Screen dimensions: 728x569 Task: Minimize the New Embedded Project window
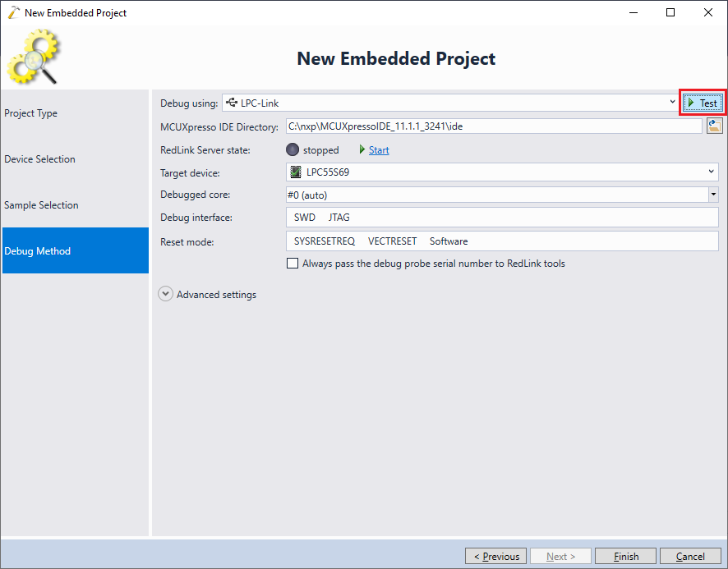click(634, 12)
